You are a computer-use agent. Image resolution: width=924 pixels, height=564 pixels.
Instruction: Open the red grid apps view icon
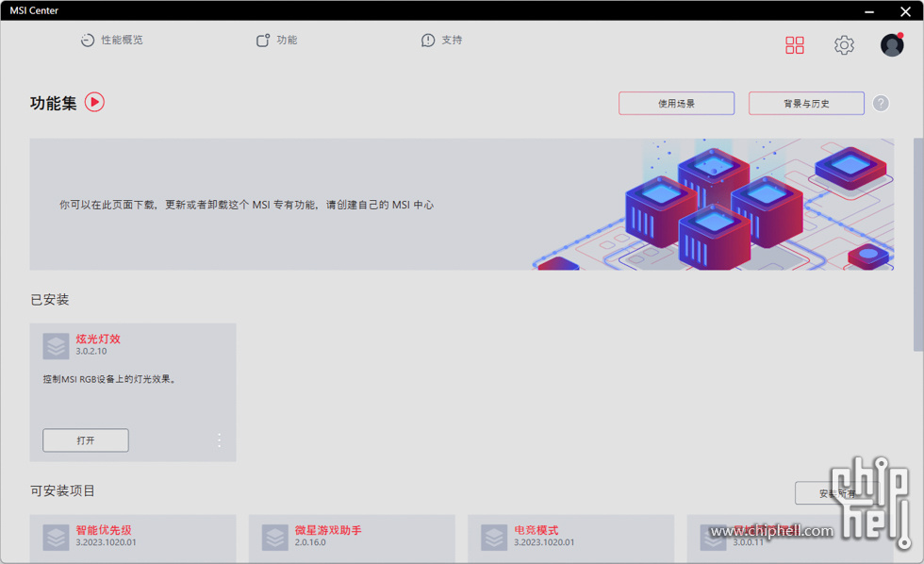click(794, 45)
